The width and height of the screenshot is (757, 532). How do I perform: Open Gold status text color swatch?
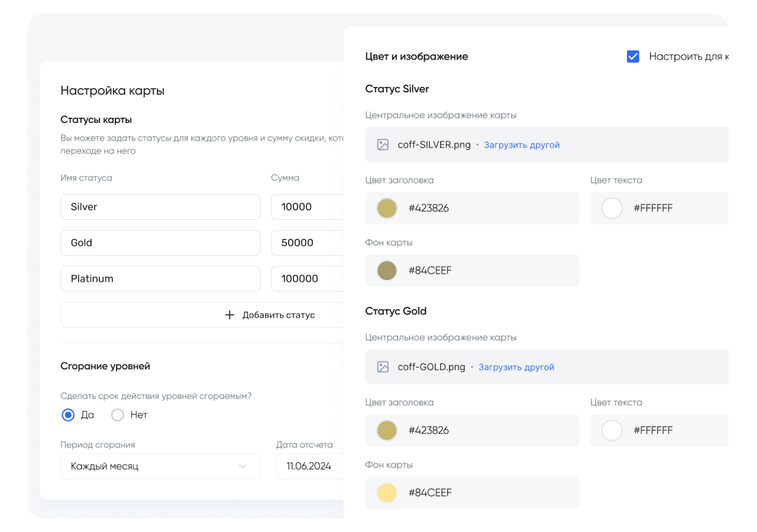612,430
